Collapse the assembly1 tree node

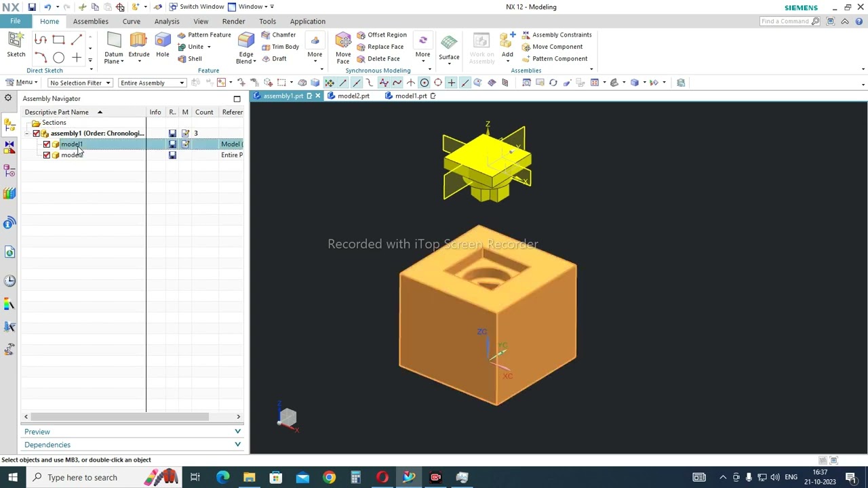point(27,134)
